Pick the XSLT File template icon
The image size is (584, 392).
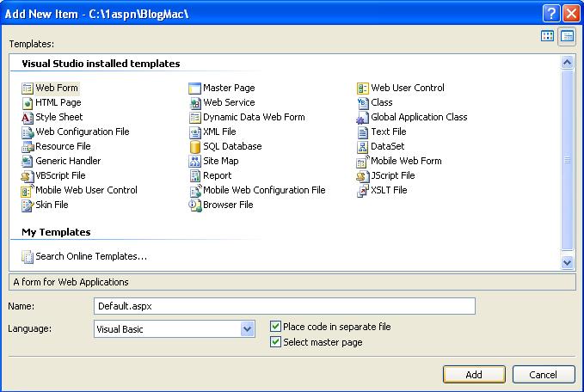tap(362, 191)
